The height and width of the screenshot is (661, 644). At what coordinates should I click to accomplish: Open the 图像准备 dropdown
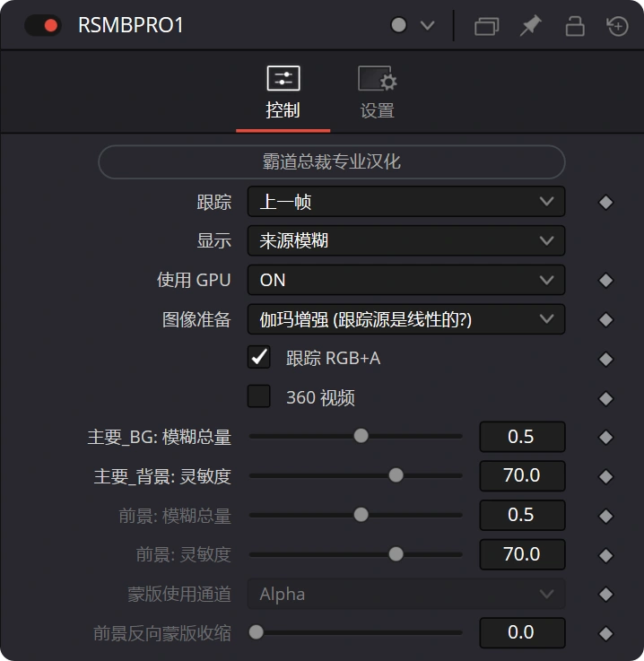click(406, 319)
